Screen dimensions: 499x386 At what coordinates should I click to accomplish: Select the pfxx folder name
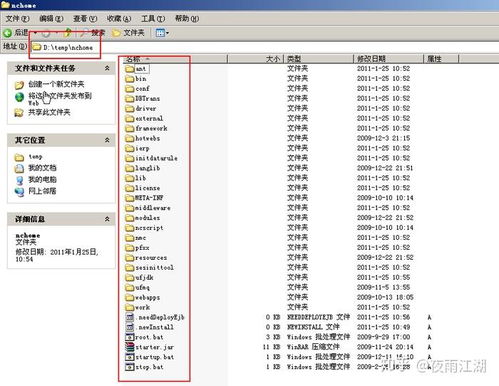(x=142, y=248)
